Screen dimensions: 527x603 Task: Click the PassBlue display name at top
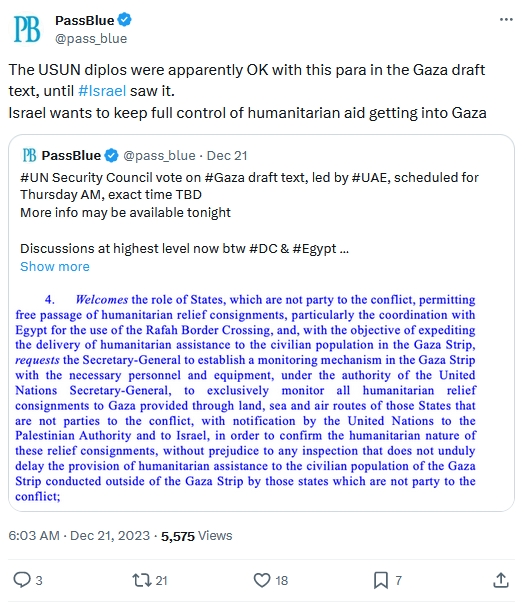click(x=85, y=20)
